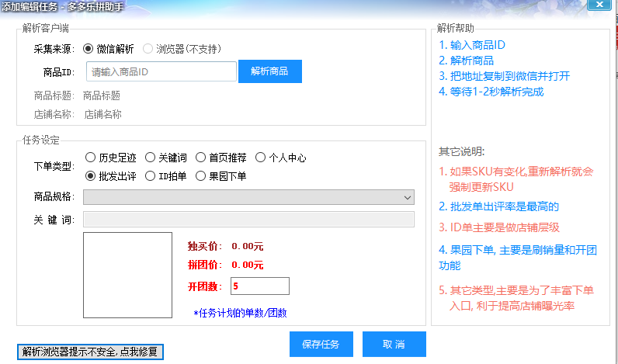The height and width of the screenshot is (364, 618).
Task: Click help step 2. 解析商品
Action: [x=467, y=61]
